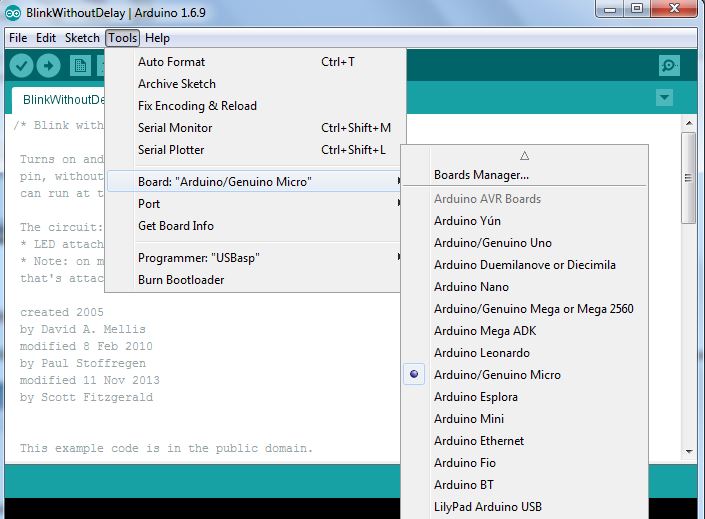Maximize the Arduino window
Screen dimensions: 705x519
click(637, 9)
